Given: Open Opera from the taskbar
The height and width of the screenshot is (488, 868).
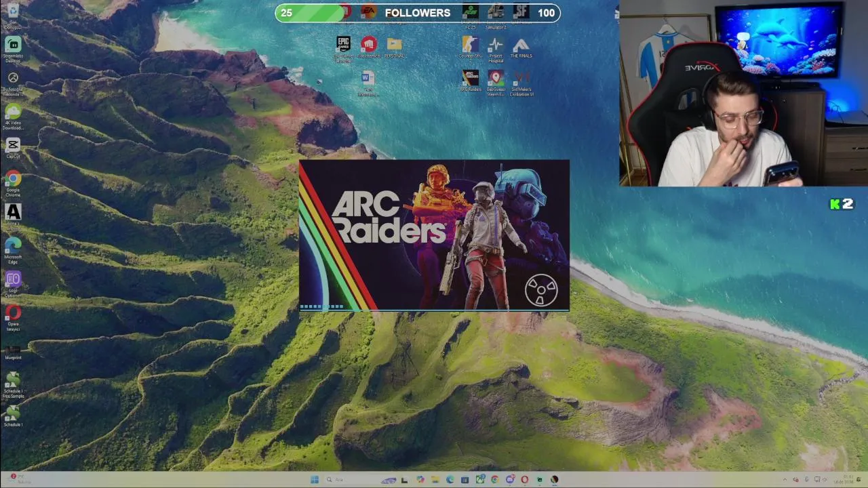Looking at the screenshot, I should [x=524, y=480].
